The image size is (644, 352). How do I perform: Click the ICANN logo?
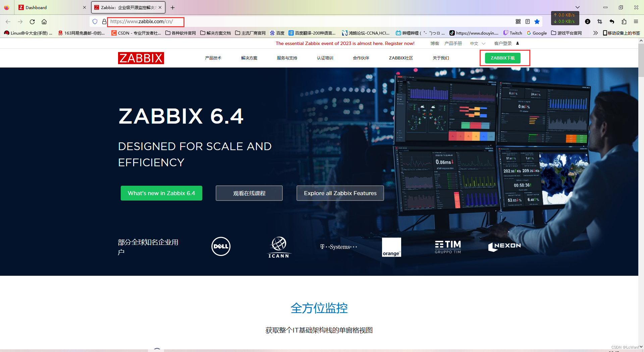click(x=278, y=247)
